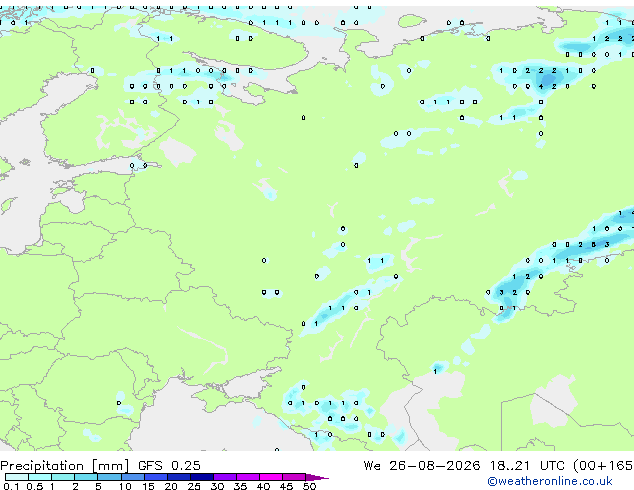Click the '(00+165' forecast offset text
This screenshot has width=634, height=490.
tap(603, 466)
